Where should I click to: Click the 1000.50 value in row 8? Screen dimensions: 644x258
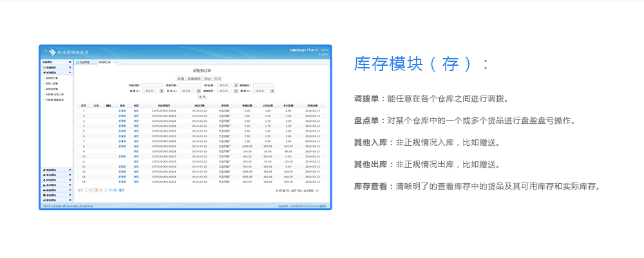tap(247, 146)
